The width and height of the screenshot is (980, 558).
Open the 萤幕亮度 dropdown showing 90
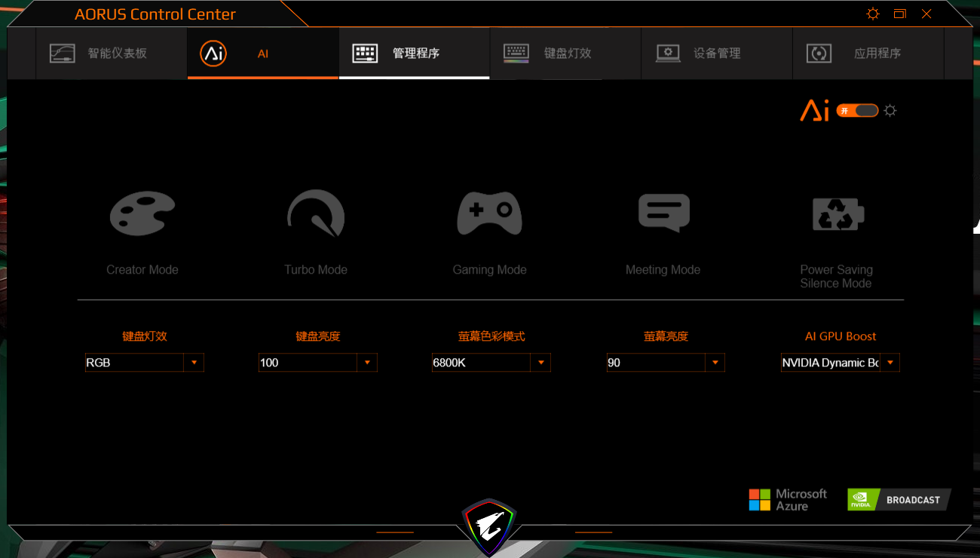(x=715, y=363)
